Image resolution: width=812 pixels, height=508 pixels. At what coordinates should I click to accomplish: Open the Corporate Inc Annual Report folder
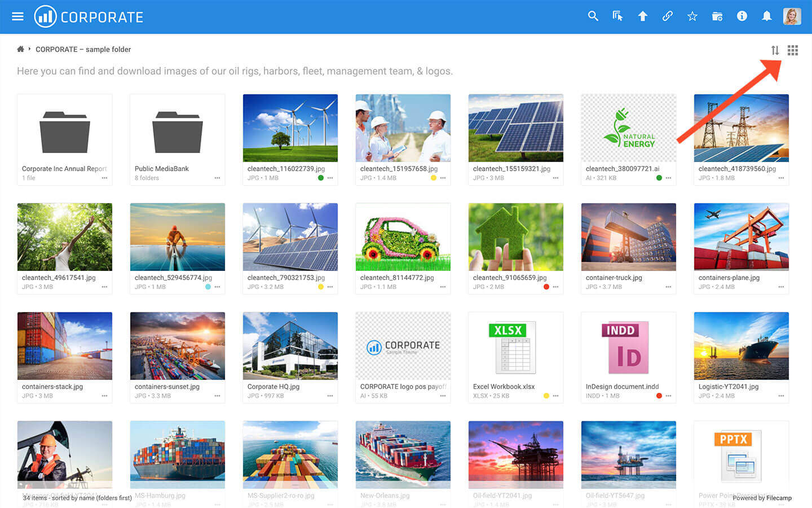coord(65,132)
